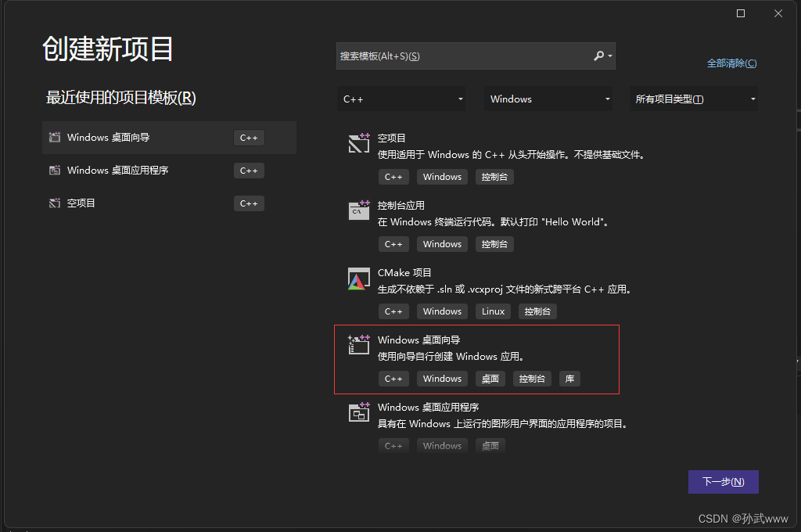This screenshot has height=532, width=801.
Task: Click the 控制台 tag under 控制台应用
Action: pos(494,244)
